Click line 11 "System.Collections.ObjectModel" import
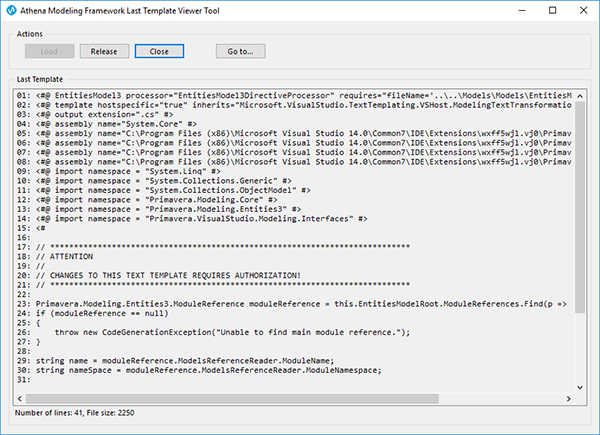 [164, 190]
